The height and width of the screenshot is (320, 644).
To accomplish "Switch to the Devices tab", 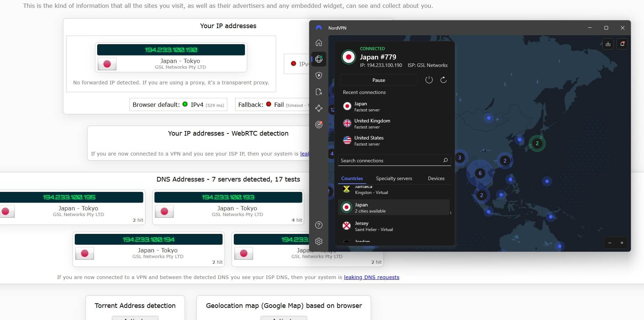I will pyautogui.click(x=436, y=178).
